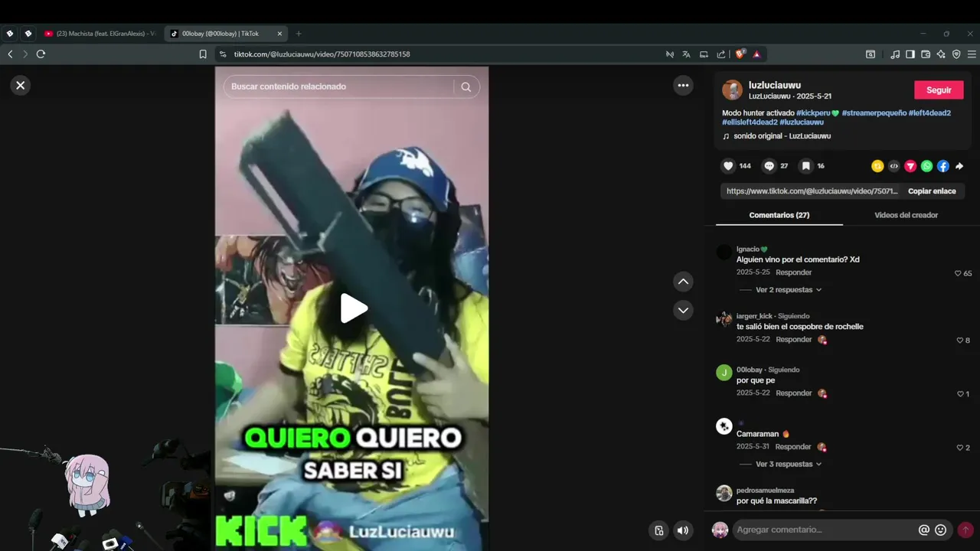Open the three-dot more options menu
Image resolution: width=980 pixels, height=551 pixels.
(x=683, y=86)
